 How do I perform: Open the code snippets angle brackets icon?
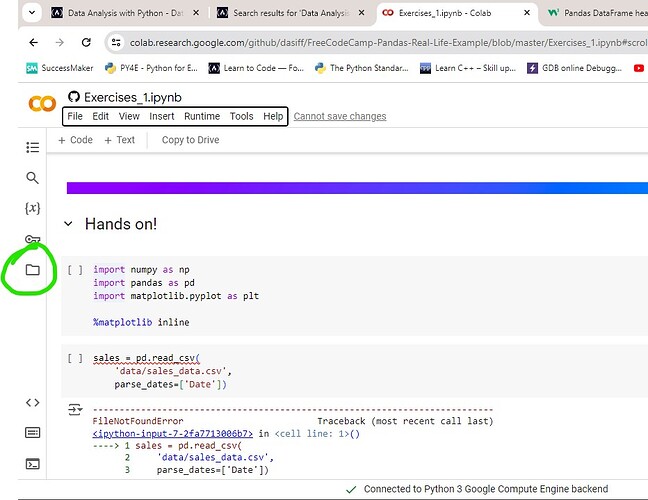(x=32, y=402)
